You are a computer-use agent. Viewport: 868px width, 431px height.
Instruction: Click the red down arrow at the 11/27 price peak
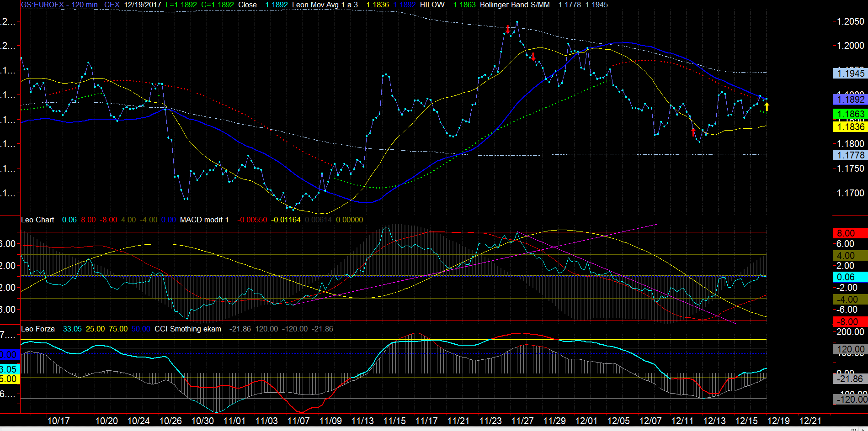(508, 30)
